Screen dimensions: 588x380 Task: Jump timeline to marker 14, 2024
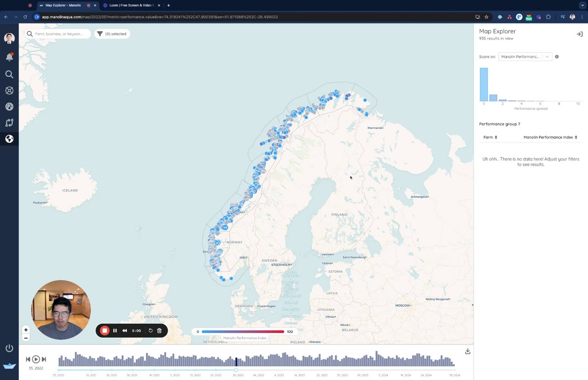[x=405, y=370]
